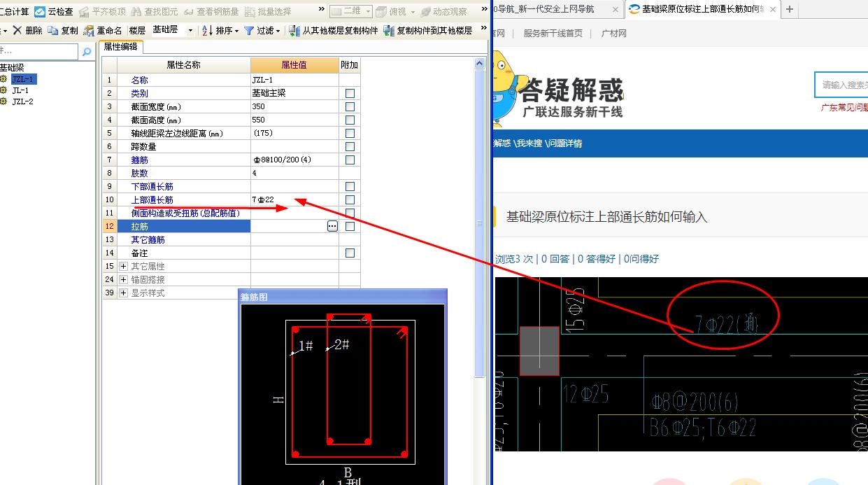The width and height of the screenshot is (868, 485).
Task: Click the 上部通长筋 value cell 7Φ22
Action: pos(294,199)
